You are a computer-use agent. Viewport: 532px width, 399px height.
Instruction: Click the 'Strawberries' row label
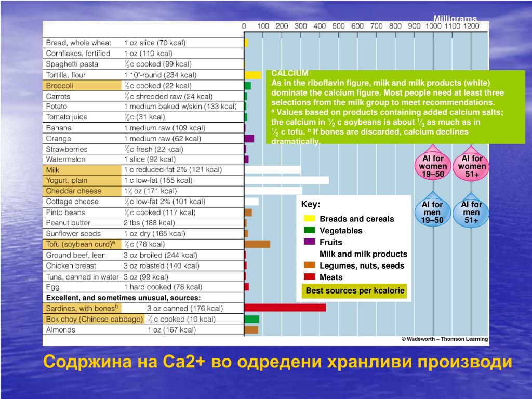click(66, 149)
